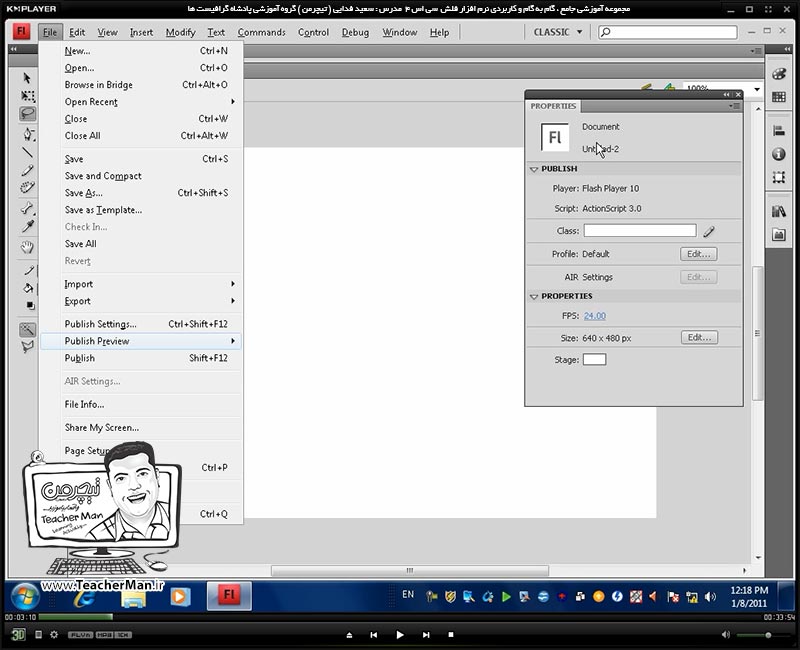Image resolution: width=800 pixels, height=650 pixels.
Task: Open the Color palette panel icon
Action: click(779, 74)
